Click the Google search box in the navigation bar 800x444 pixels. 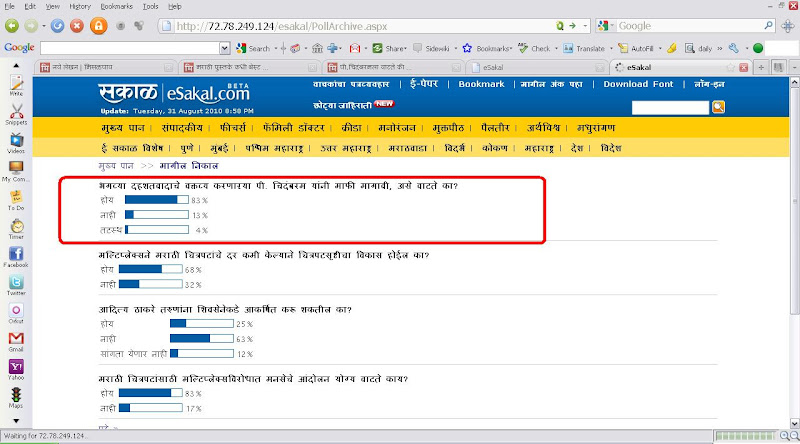pos(691,26)
